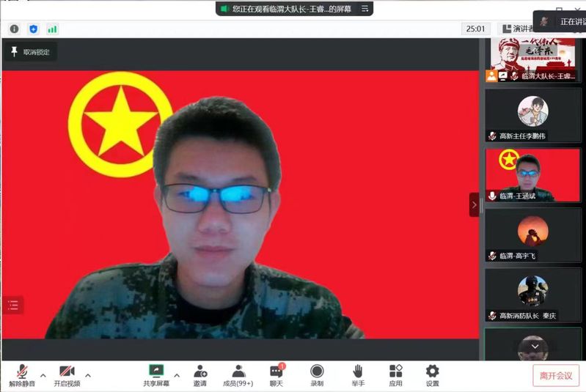Collapse participant sidebar with arrow handle
This screenshot has height=392, width=586.
point(474,204)
